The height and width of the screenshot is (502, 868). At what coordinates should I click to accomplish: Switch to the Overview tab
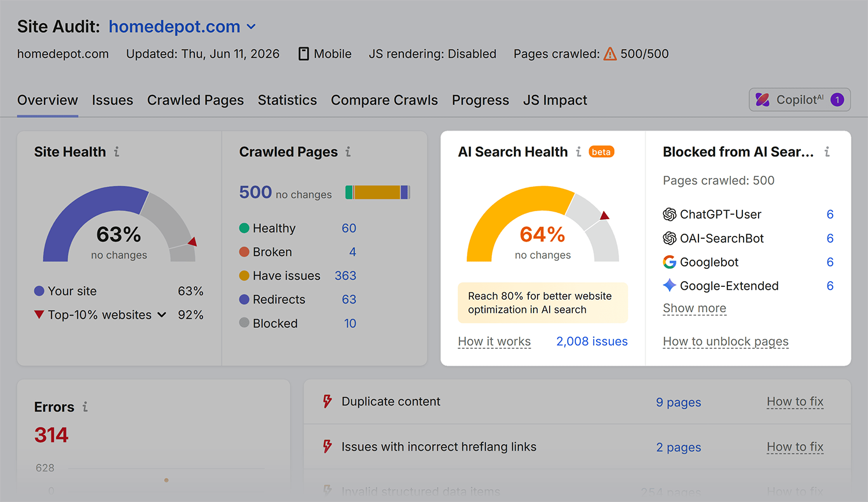[x=47, y=100]
